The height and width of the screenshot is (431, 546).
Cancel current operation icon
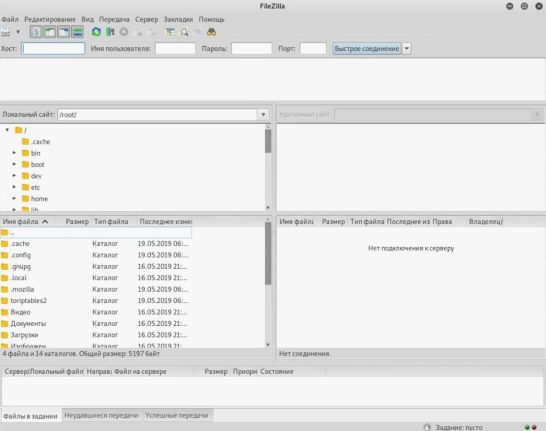124,32
